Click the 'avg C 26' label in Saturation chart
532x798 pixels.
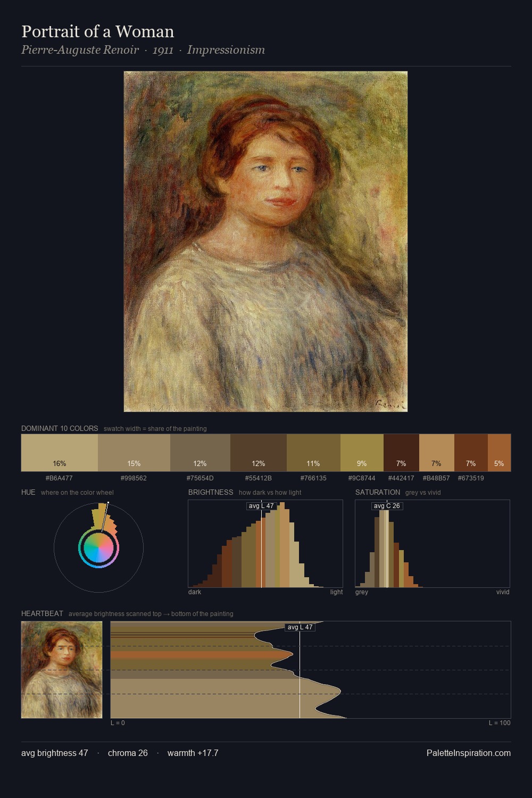[387, 506]
